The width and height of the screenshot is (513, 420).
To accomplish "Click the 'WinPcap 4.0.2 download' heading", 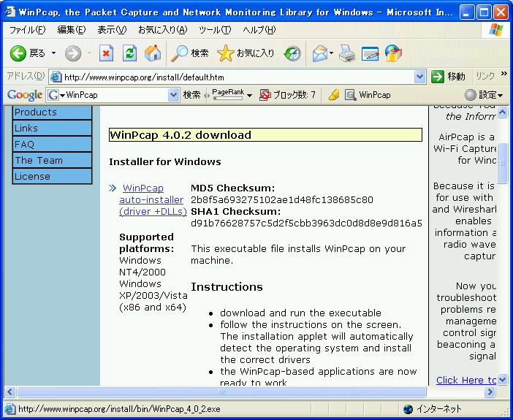I will [x=180, y=135].
